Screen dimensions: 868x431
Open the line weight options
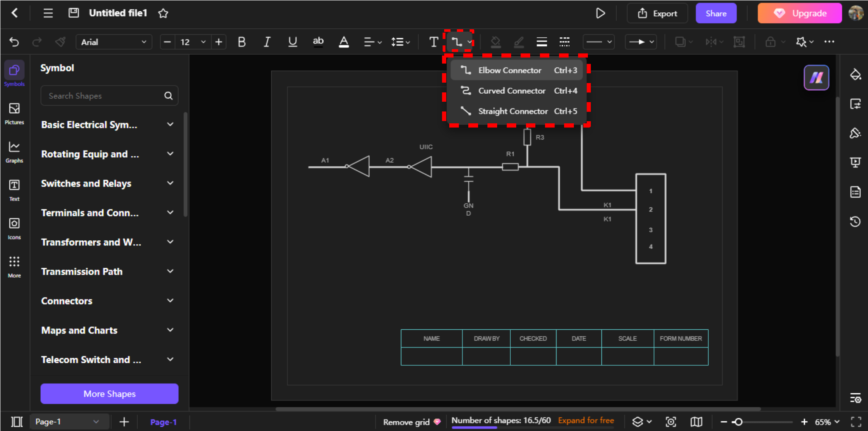pos(542,42)
